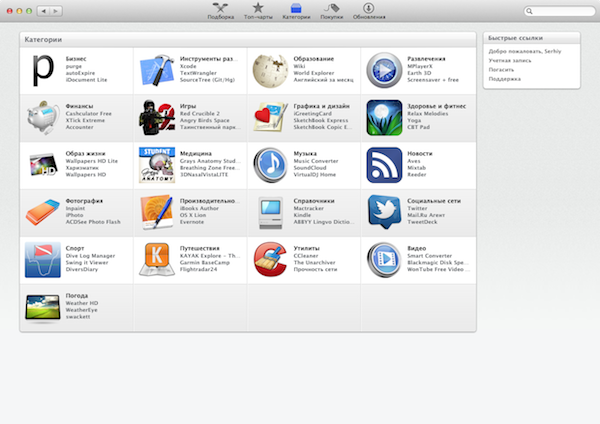Open Wallpapers HD Lite entry
Viewport: 600px width, 424px height.
coord(91,161)
